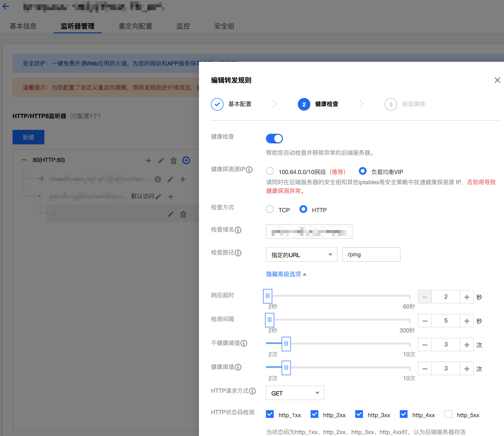Image resolution: width=504 pixels, height=436 pixels.
Task: Decrease healthy threshold with minus button
Action: (x=425, y=369)
